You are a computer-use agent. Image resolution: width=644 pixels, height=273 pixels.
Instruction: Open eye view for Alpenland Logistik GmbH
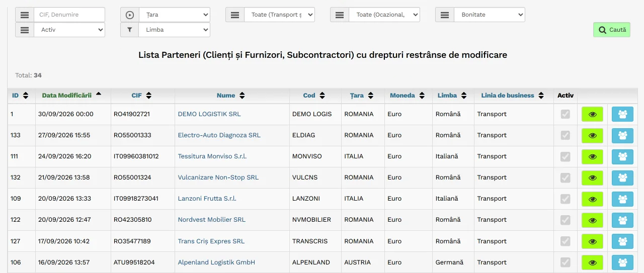tap(592, 262)
